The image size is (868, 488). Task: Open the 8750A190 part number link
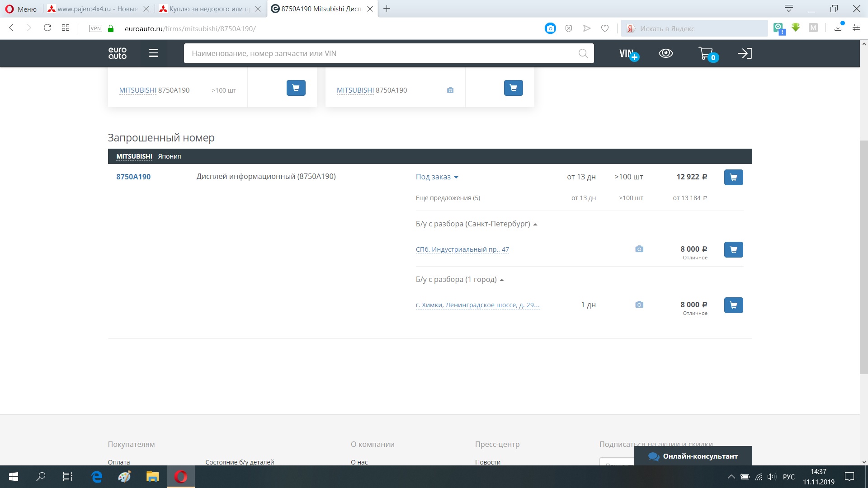pos(133,177)
